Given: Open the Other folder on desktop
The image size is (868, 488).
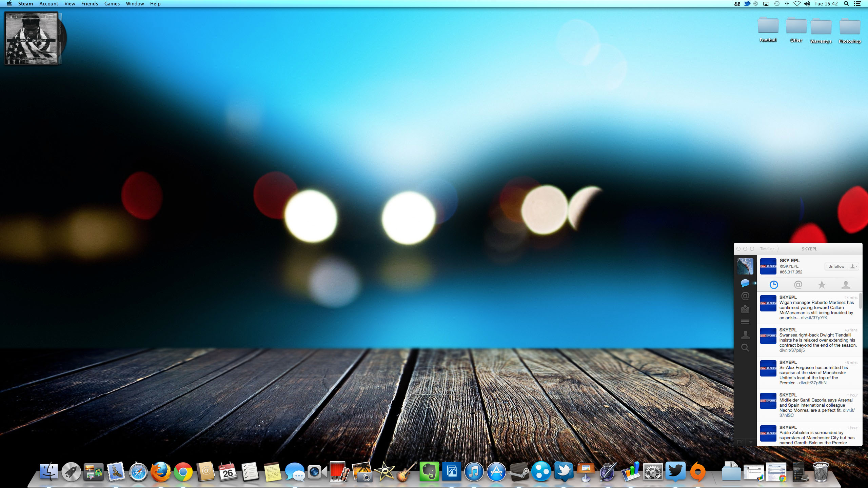Looking at the screenshot, I should (x=796, y=29).
